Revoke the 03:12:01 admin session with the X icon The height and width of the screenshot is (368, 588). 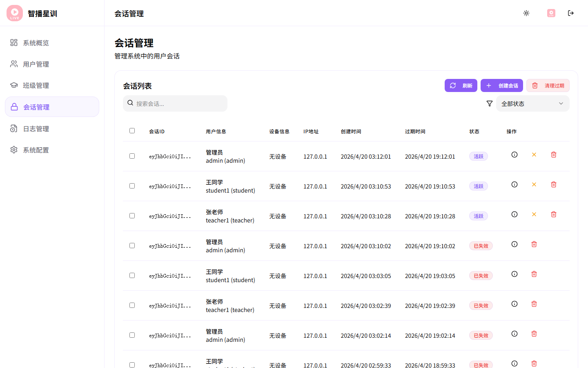[534, 155]
